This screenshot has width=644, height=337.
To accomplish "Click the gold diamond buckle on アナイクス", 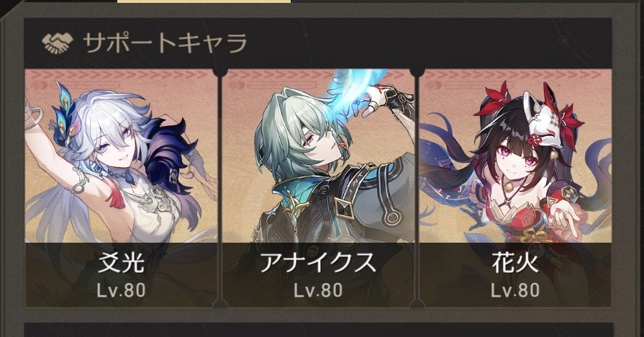I will (x=344, y=207).
